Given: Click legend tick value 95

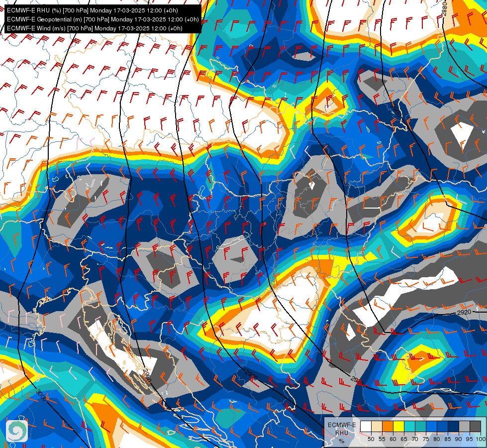Looking at the screenshot, I should [469, 440].
